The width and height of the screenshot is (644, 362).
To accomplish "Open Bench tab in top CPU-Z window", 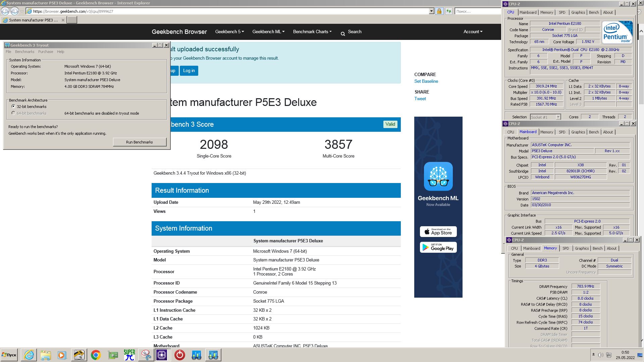I will pos(594,12).
